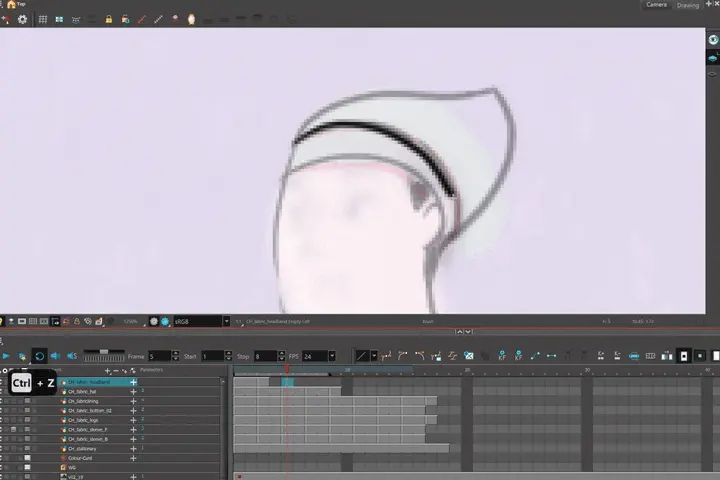This screenshot has height=480, width=720.
Task: Click the white-on-black thumbnail mode icon
Action: click(684, 356)
